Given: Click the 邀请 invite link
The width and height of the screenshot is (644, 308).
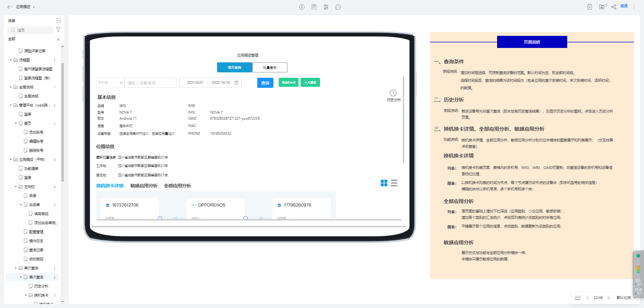Looking at the screenshot, I should pyautogui.click(x=624, y=6).
